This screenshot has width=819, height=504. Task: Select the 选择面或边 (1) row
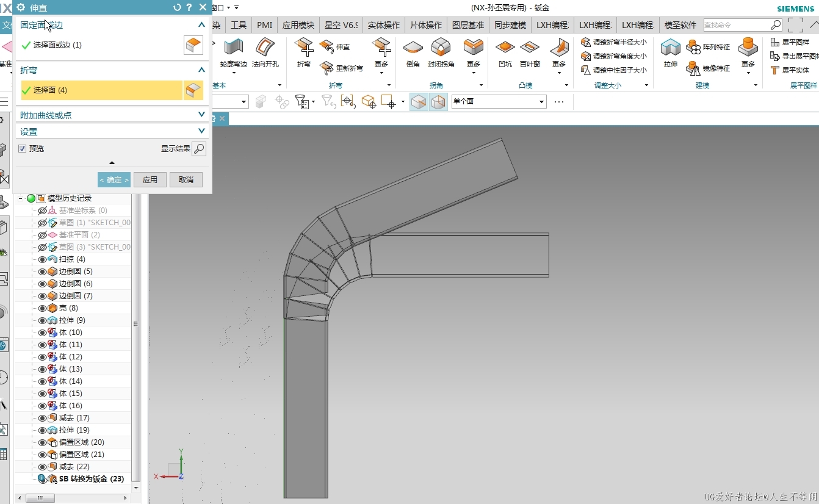pyautogui.click(x=102, y=45)
